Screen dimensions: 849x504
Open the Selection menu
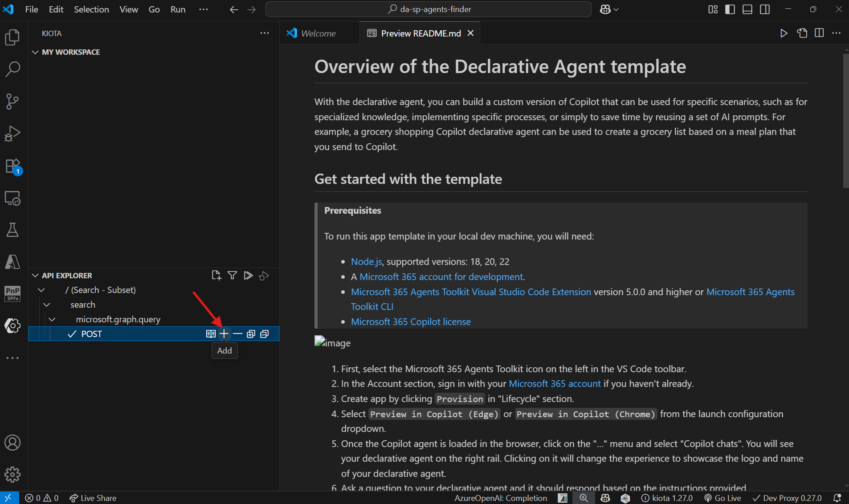[91, 9]
